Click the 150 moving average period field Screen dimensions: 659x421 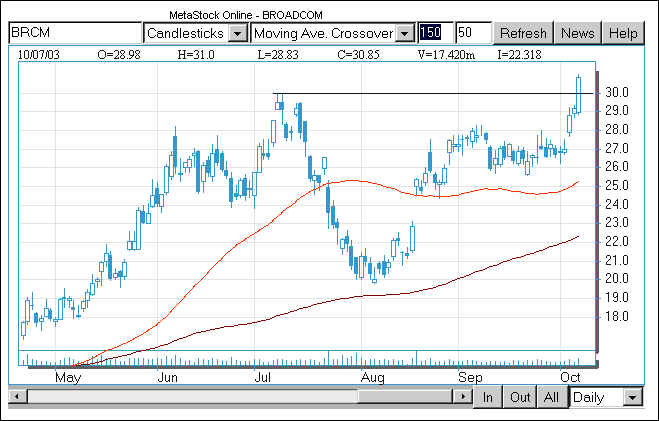pyautogui.click(x=435, y=33)
